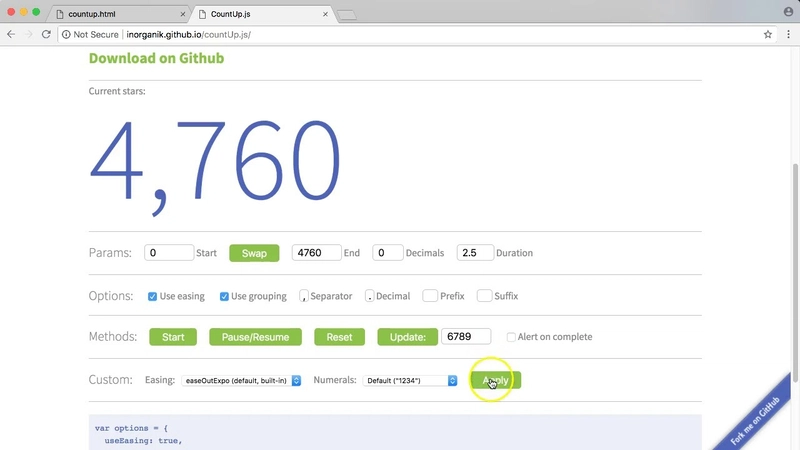Click the End value field showing 4760
Screen dimensions: 800x450
[x=316, y=253]
